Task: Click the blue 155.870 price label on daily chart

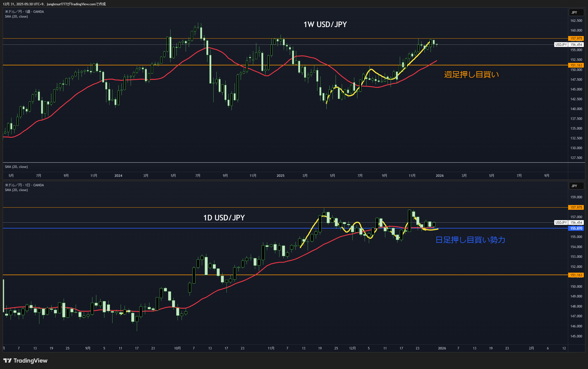Action: click(576, 228)
